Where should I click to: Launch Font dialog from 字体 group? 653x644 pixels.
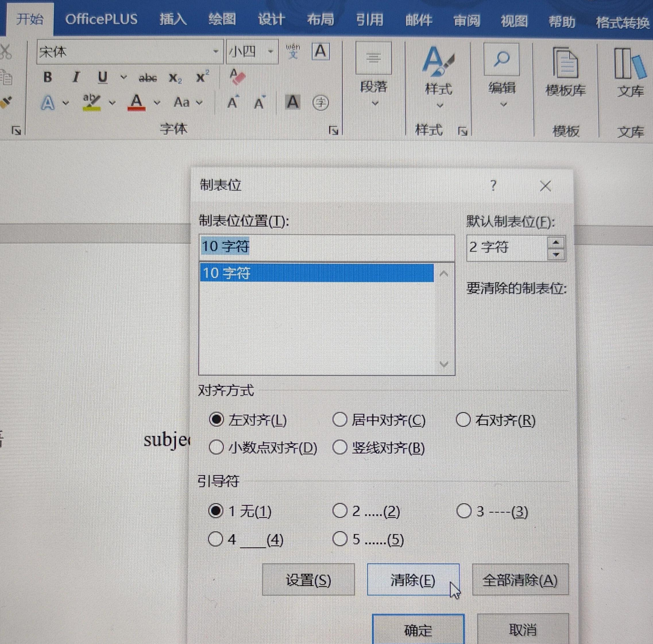click(333, 130)
